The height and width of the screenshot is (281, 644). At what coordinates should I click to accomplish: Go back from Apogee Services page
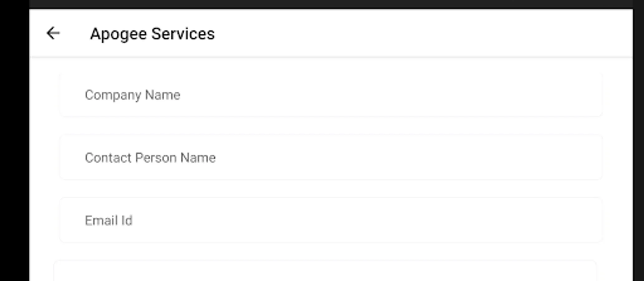53,33
